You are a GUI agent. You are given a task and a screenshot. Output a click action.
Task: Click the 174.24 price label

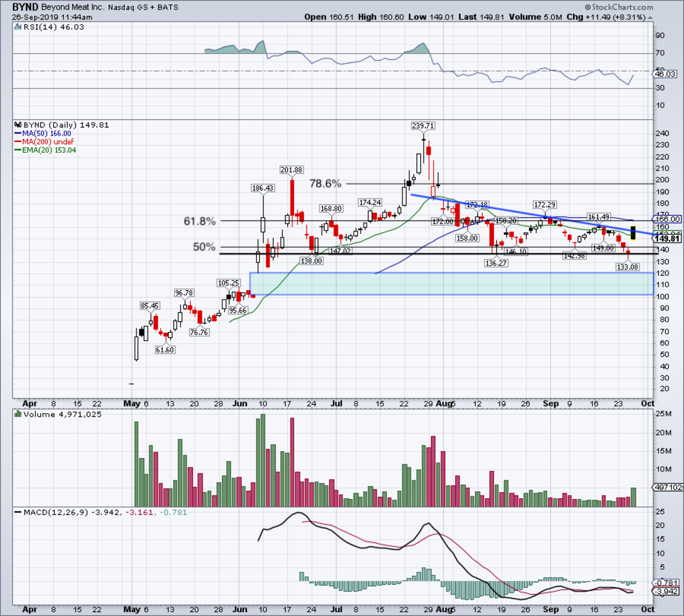370,202
